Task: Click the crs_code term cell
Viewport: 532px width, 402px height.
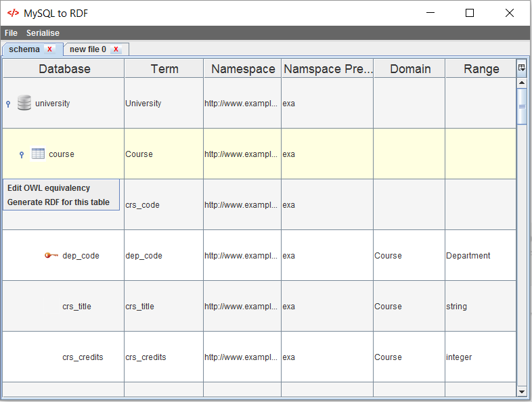Action: tap(164, 204)
